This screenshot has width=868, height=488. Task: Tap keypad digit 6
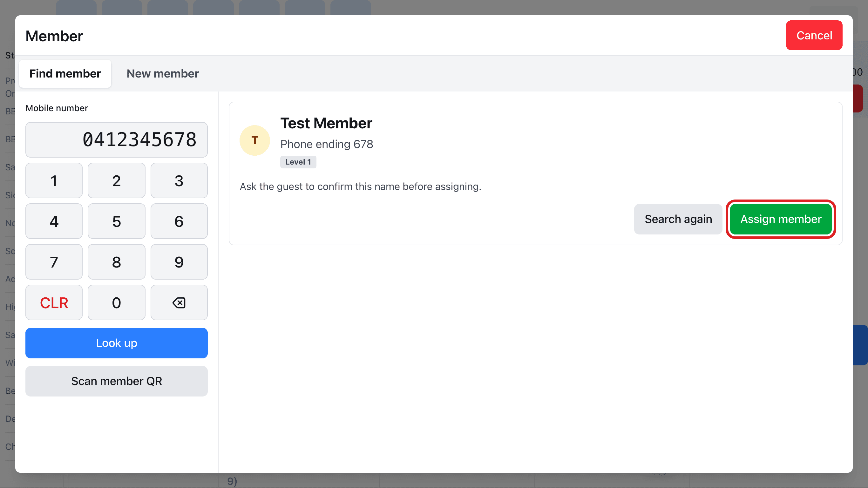(179, 221)
